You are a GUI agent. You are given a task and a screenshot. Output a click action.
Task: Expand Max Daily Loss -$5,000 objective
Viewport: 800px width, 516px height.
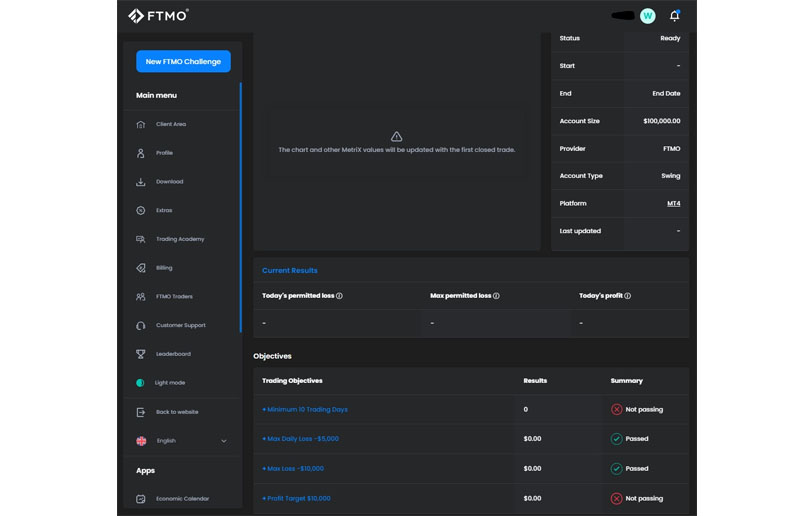(x=300, y=438)
